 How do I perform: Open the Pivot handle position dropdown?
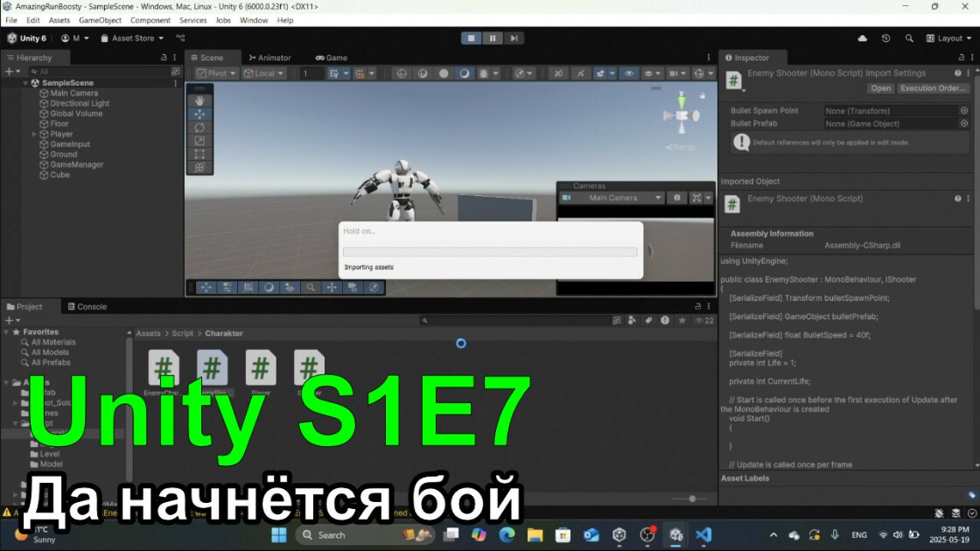[216, 73]
